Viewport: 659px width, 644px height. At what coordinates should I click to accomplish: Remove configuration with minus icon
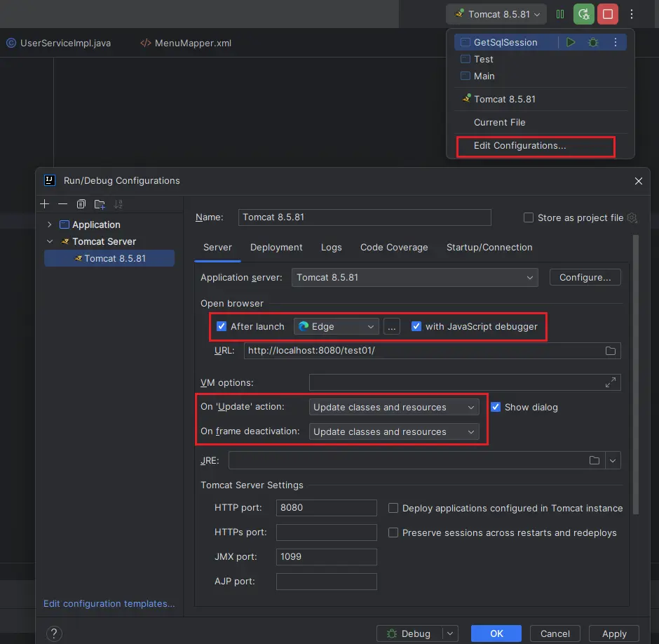coord(62,204)
